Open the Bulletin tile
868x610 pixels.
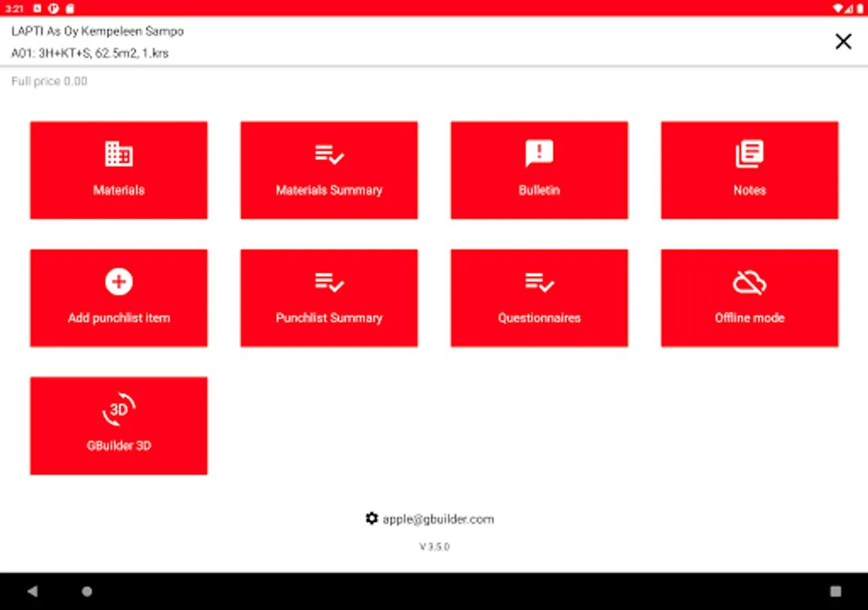539,170
